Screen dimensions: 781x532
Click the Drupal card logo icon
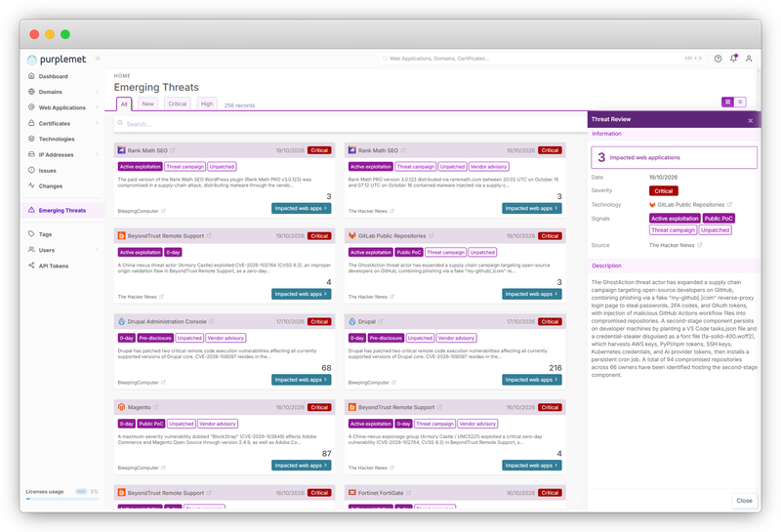(x=352, y=321)
